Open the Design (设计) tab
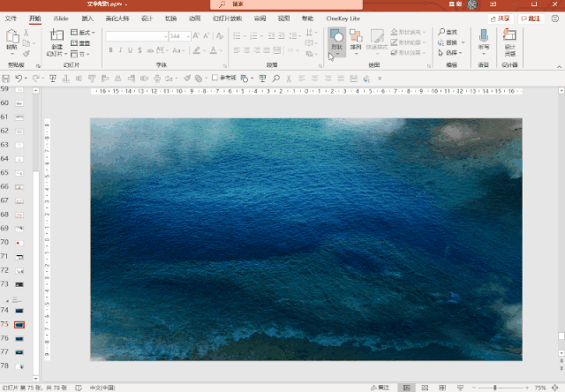The width and height of the screenshot is (565, 392). 147,19
